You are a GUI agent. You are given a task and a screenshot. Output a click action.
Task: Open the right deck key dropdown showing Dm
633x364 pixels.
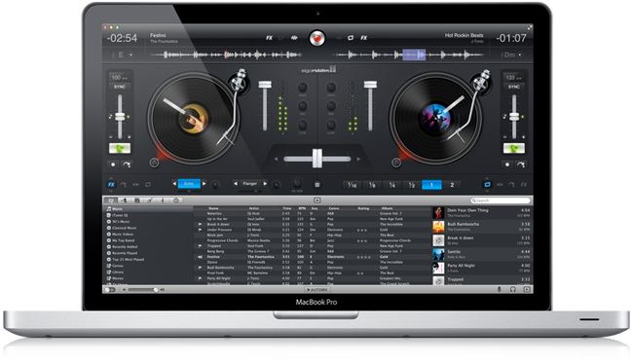pyautogui.click(x=511, y=55)
